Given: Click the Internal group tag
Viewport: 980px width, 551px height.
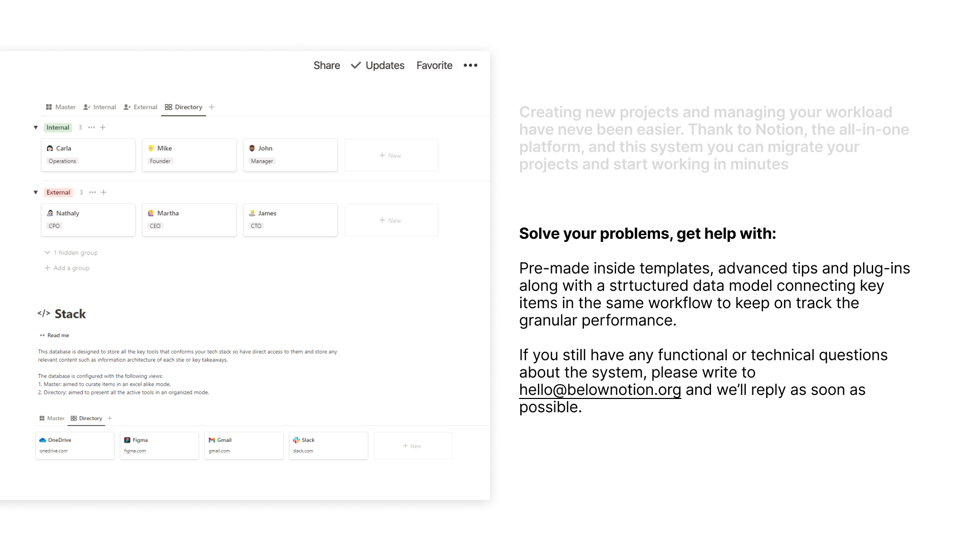Looking at the screenshot, I should point(58,128).
